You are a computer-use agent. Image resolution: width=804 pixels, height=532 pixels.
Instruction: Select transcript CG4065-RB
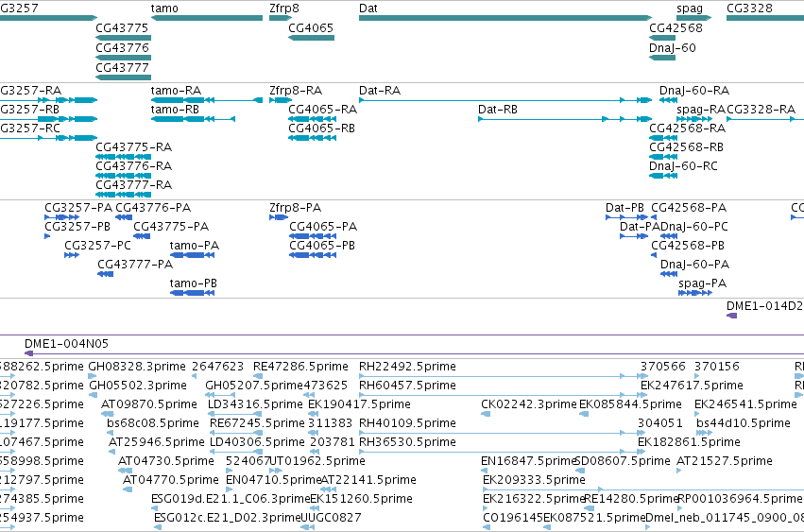(321, 129)
